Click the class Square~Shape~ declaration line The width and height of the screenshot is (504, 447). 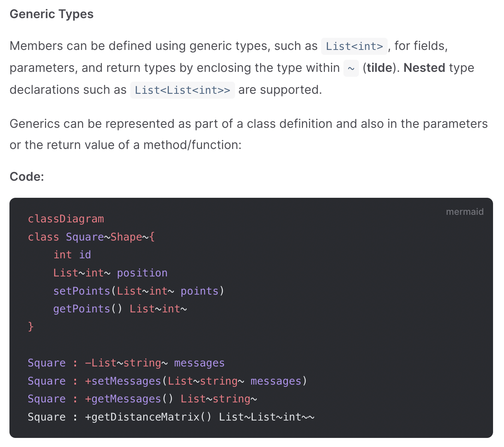click(91, 237)
